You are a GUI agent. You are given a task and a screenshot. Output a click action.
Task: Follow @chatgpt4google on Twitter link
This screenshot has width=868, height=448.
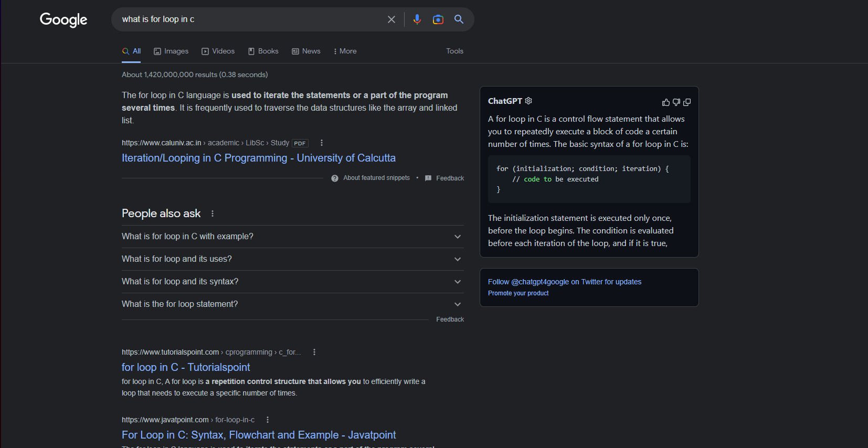pos(565,282)
